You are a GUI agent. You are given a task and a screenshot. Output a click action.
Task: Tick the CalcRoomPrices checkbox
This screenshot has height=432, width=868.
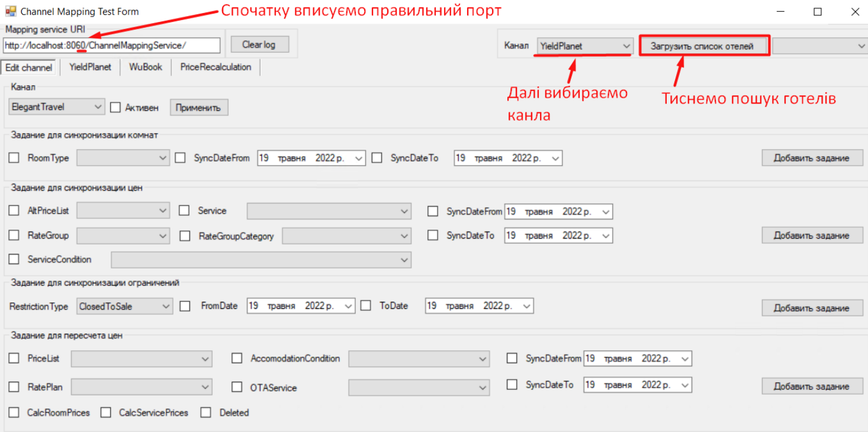tap(14, 412)
